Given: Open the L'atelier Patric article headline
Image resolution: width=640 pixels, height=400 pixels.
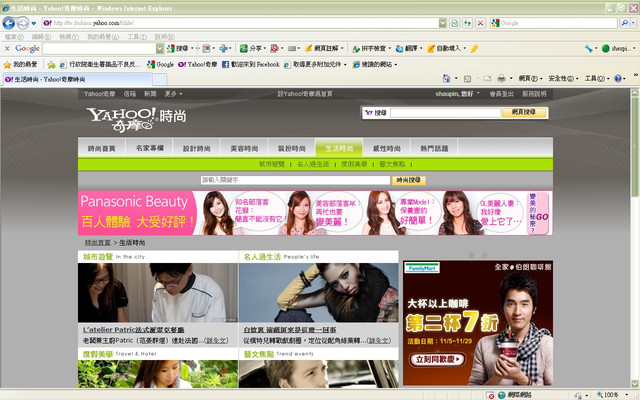Looking at the screenshot, I should coord(133,330).
